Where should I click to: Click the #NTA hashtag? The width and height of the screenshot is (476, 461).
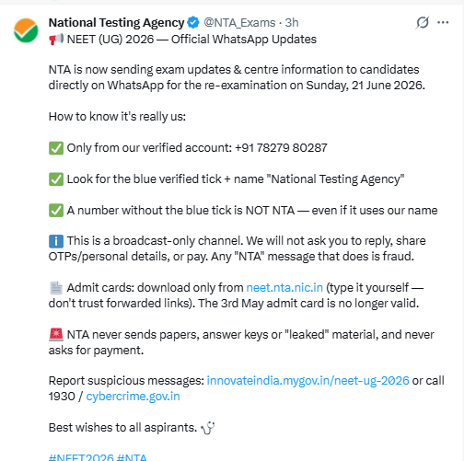pyautogui.click(x=132, y=457)
